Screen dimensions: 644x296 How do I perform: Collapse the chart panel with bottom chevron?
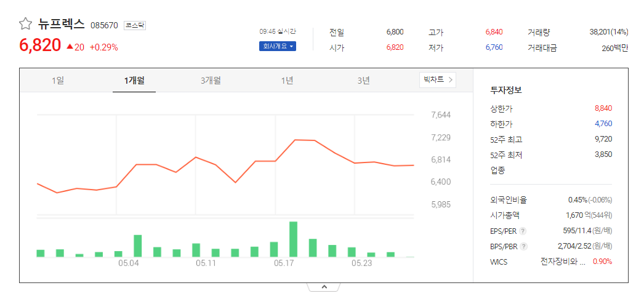(x=324, y=287)
